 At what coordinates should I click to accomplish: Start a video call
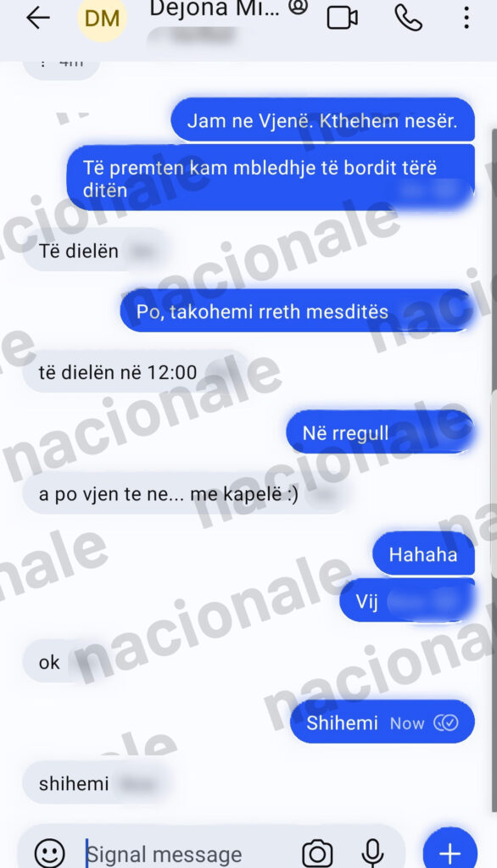pyautogui.click(x=342, y=19)
